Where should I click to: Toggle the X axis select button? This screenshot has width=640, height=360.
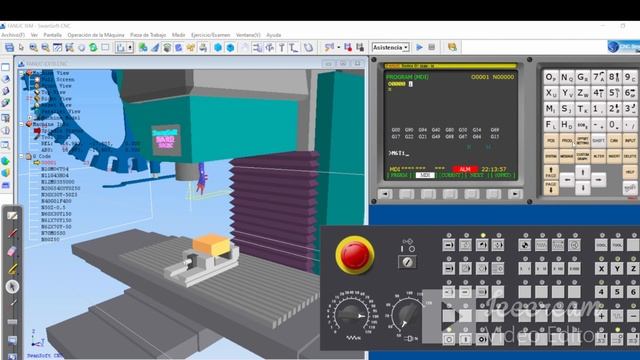pyautogui.click(x=601, y=269)
